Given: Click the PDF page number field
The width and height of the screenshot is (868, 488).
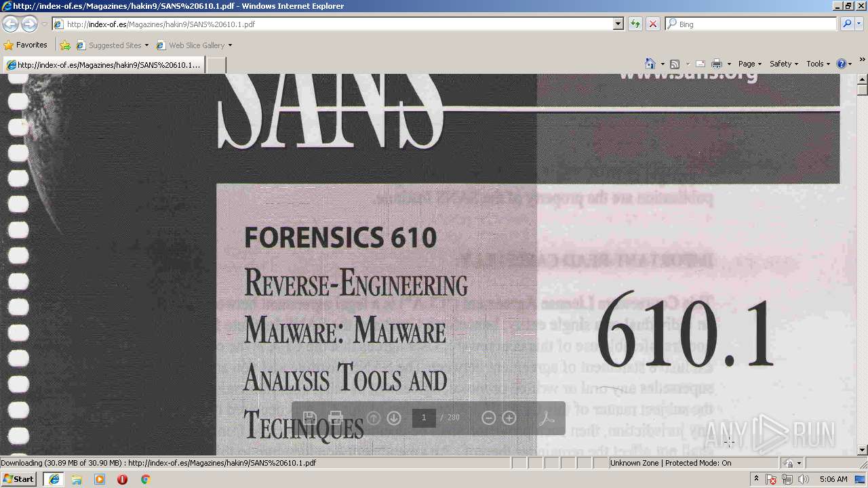Looking at the screenshot, I should 424,418.
